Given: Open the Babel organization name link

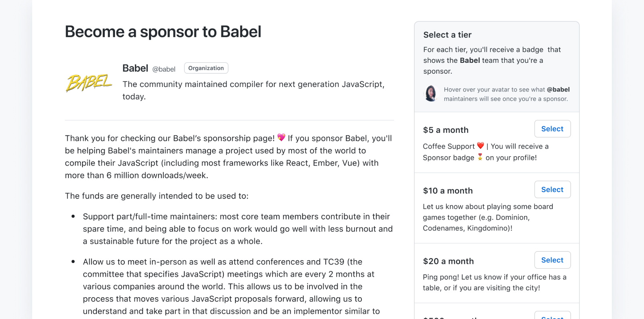Looking at the screenshot, I should [135, 68].
